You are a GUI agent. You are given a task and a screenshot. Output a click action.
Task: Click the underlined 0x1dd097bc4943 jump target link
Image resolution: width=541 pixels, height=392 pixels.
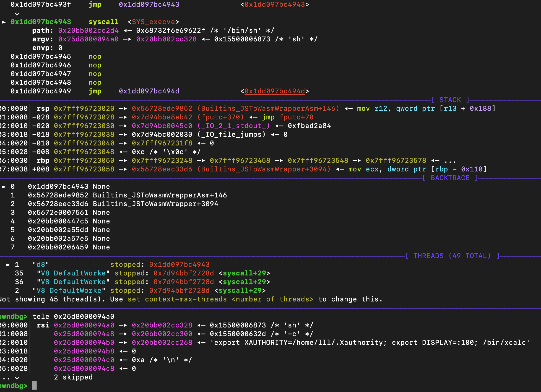click(275, 5)
